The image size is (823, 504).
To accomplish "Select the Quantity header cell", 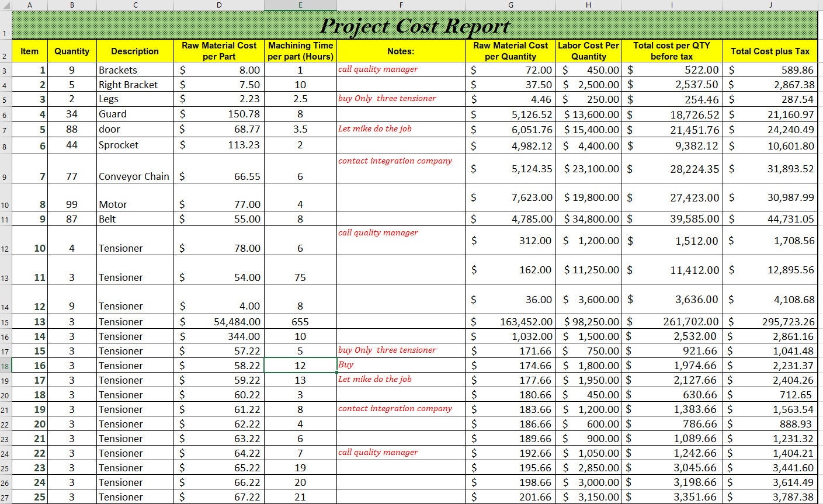I will click(71, 51).
